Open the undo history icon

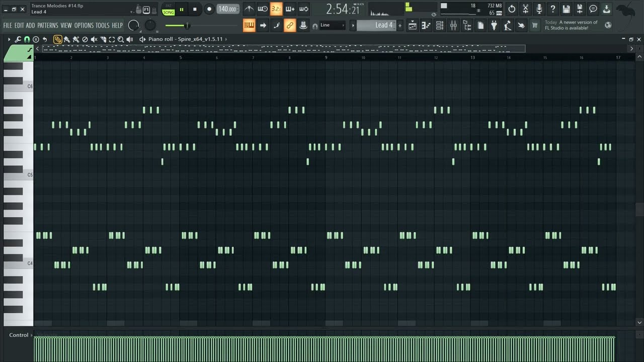click(x=512, y=9)
